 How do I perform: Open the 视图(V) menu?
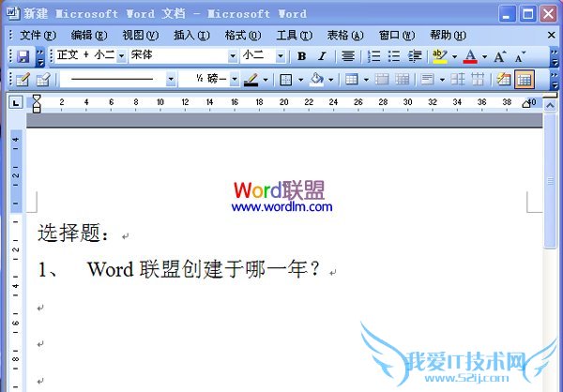[x=141, y=36]
